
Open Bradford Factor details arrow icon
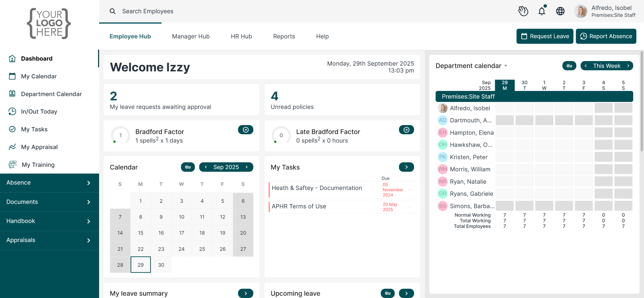pos(246,130)
